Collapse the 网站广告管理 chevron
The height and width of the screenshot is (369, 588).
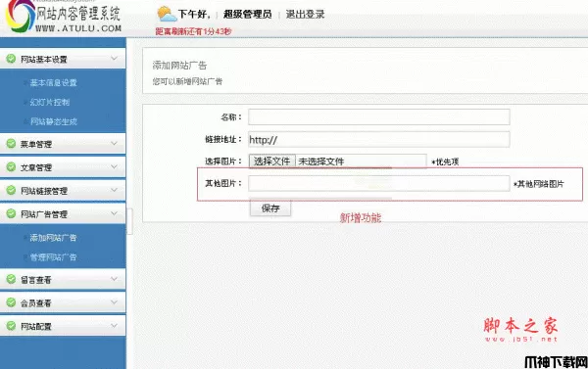pyautogui.click(x=114, y=213)
